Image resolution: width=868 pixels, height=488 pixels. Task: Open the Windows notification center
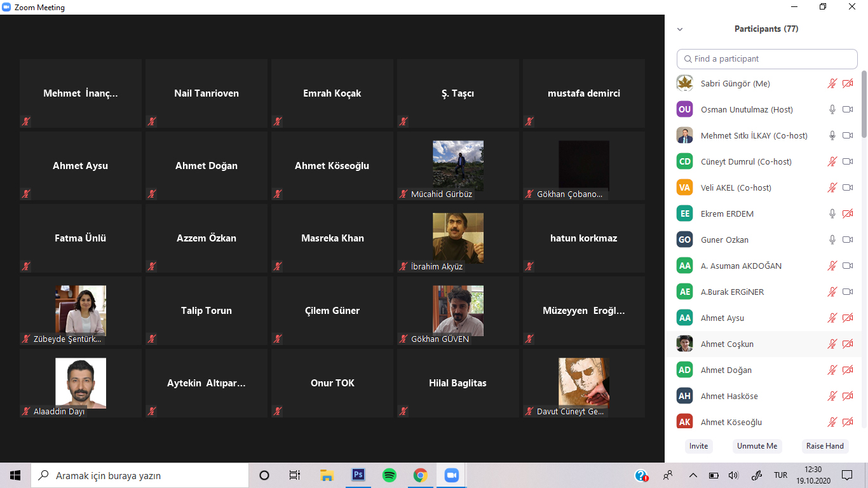[847, 475]
